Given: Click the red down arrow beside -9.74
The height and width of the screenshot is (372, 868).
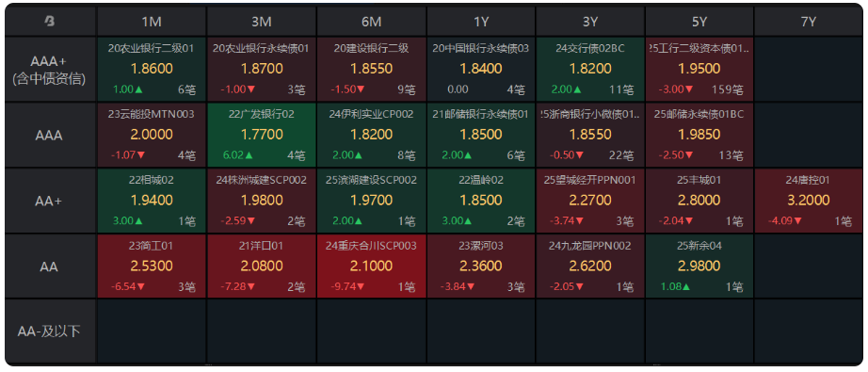Looking at the screenshot, I should pyautogui.click(x=361, y=286).
